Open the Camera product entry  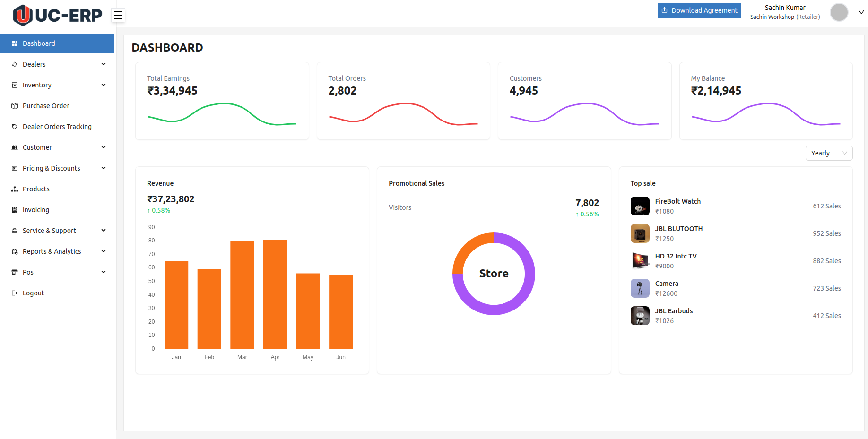click(x=736, y=288)
